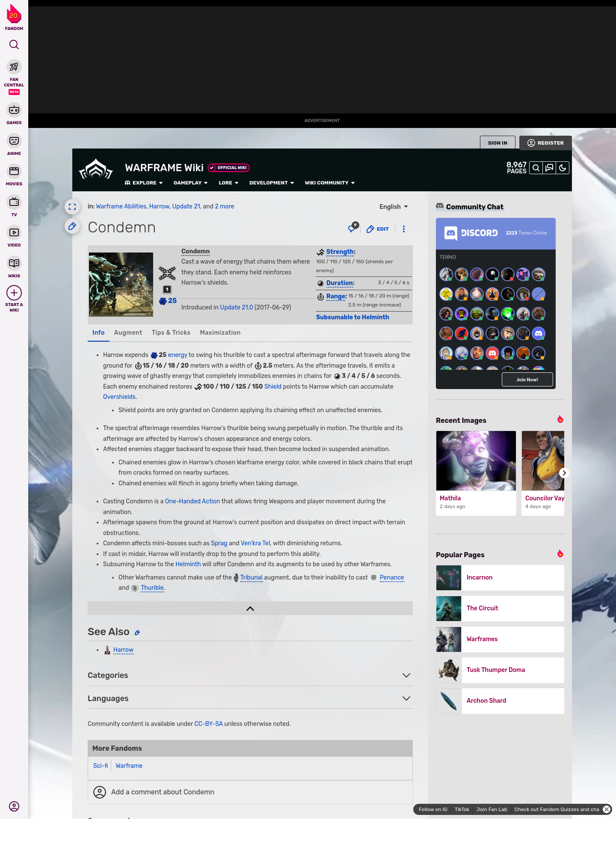Open the Movies clapperboard icon
This screenshot has width=616, height=856.
point(14,171)
